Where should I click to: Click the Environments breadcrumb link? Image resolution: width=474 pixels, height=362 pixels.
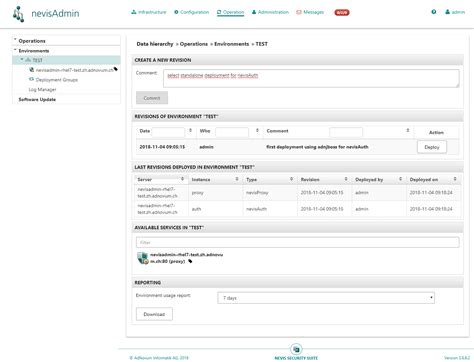pyautogui.click(x=231, y=44)
